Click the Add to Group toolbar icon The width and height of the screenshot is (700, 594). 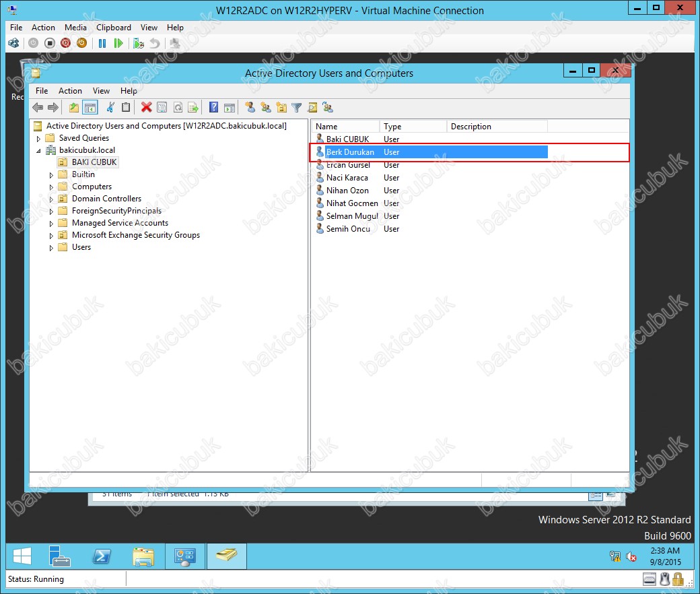point(328,107)
